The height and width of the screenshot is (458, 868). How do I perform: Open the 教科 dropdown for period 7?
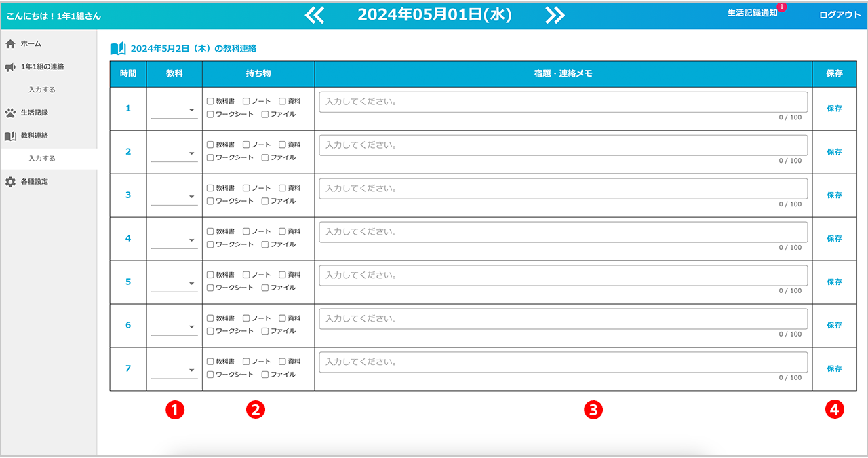point(174,370)
